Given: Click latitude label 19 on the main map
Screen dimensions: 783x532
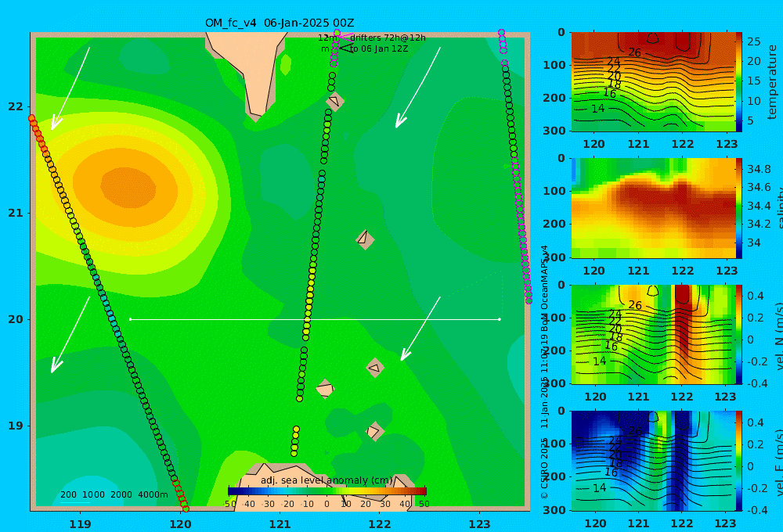Looking at the screenshot, I should coord(16,426).
